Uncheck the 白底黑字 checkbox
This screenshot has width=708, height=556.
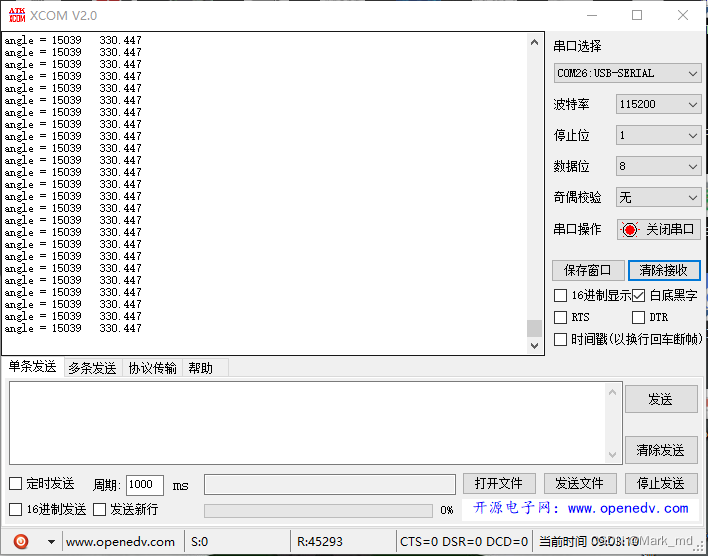click(638, 295)
